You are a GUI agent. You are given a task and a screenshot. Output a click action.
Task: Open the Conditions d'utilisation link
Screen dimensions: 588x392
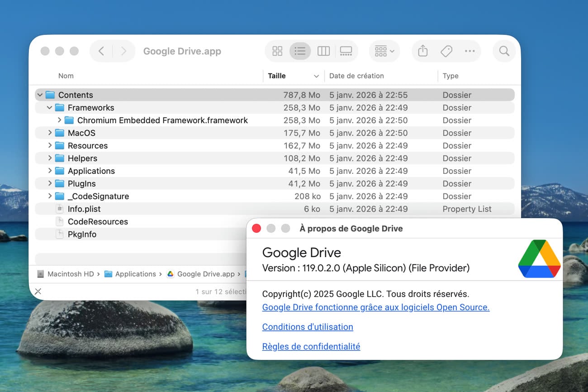point(308,327)
